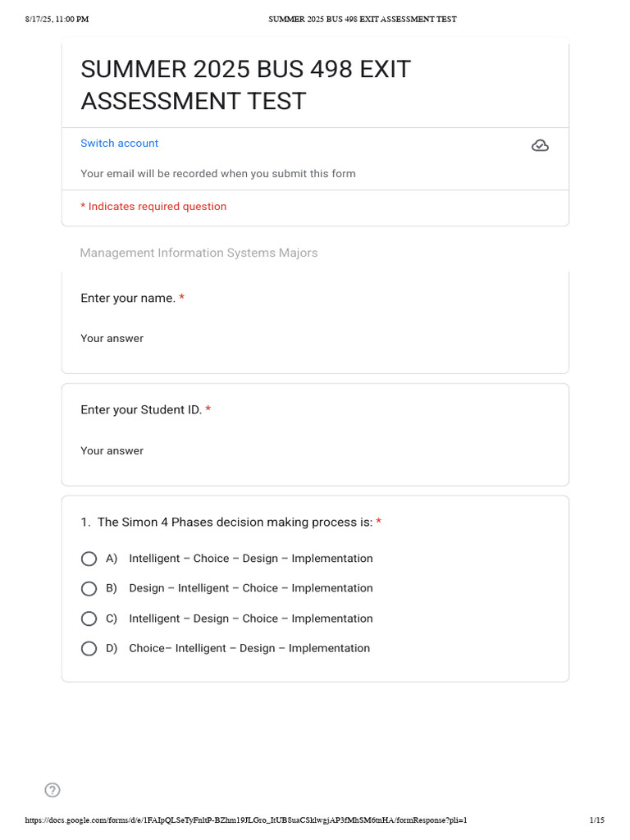Click the Management Information Systems Majors header
Viewport: 630px width, 840px height.
point(199,253)
